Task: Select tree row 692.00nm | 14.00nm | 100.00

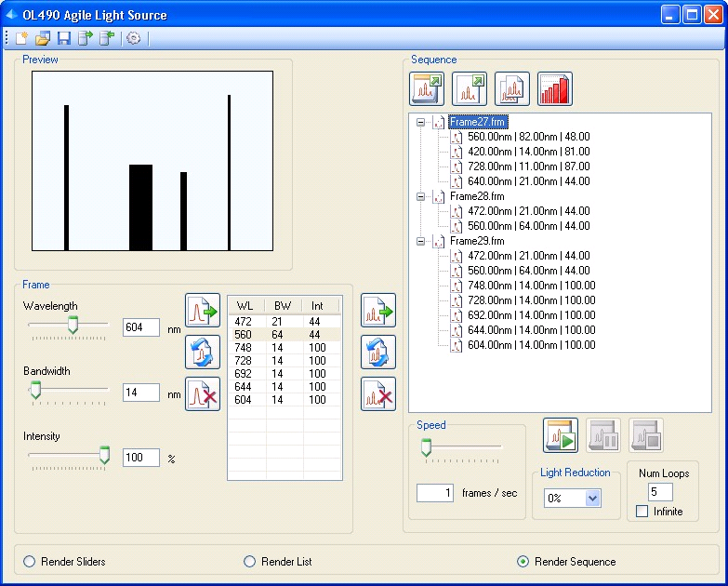Action: click(532, 314)
